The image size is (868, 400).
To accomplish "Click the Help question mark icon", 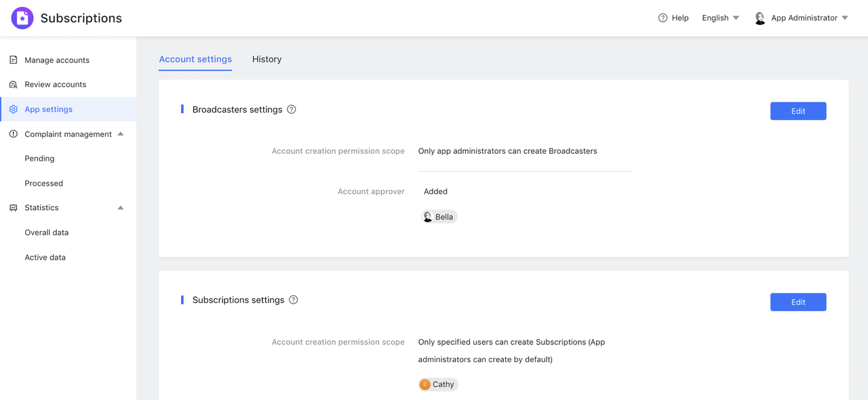I will pyautogui.click(x=663, y=18).
